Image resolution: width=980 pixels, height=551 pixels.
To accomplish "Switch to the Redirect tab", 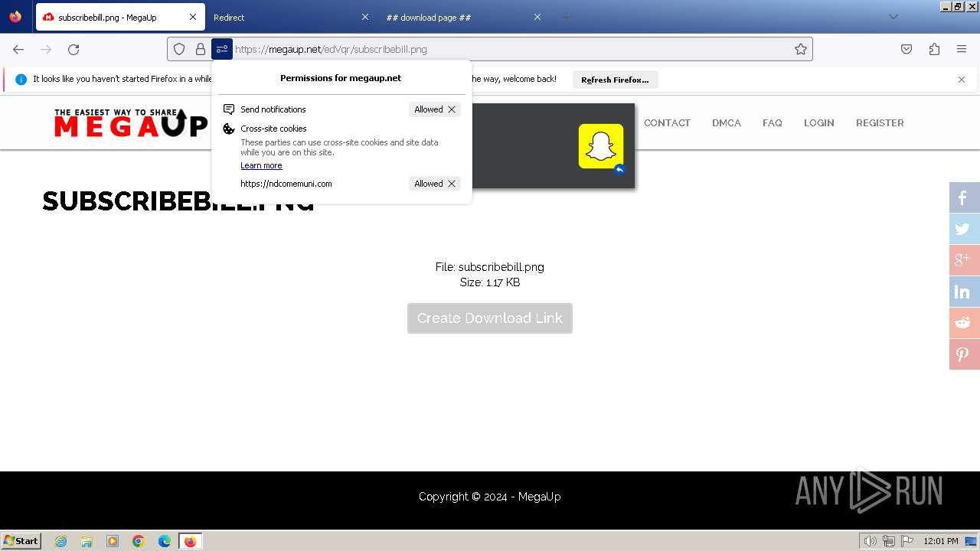I will [291, 17].
